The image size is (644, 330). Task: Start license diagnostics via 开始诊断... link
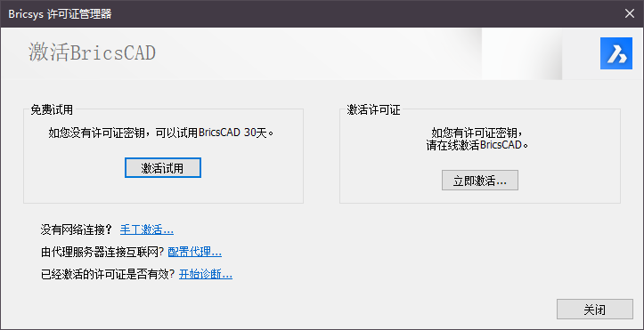(x=206, y=274)
